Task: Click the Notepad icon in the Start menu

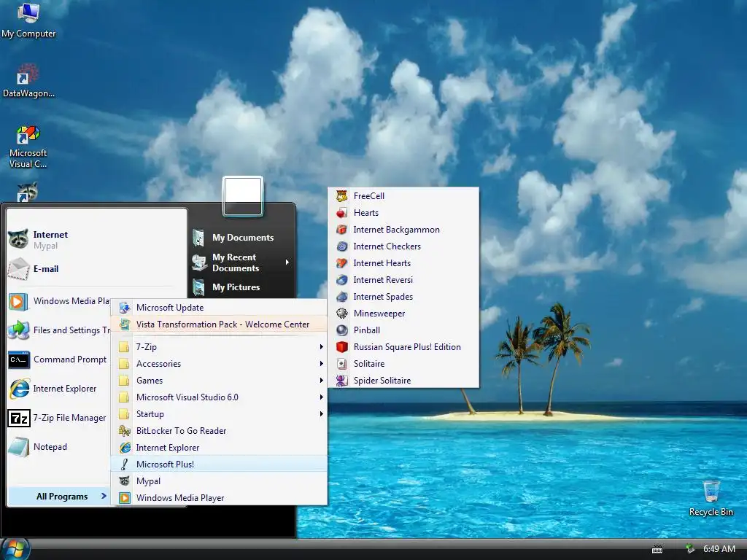Action: [x=19, y=447]
